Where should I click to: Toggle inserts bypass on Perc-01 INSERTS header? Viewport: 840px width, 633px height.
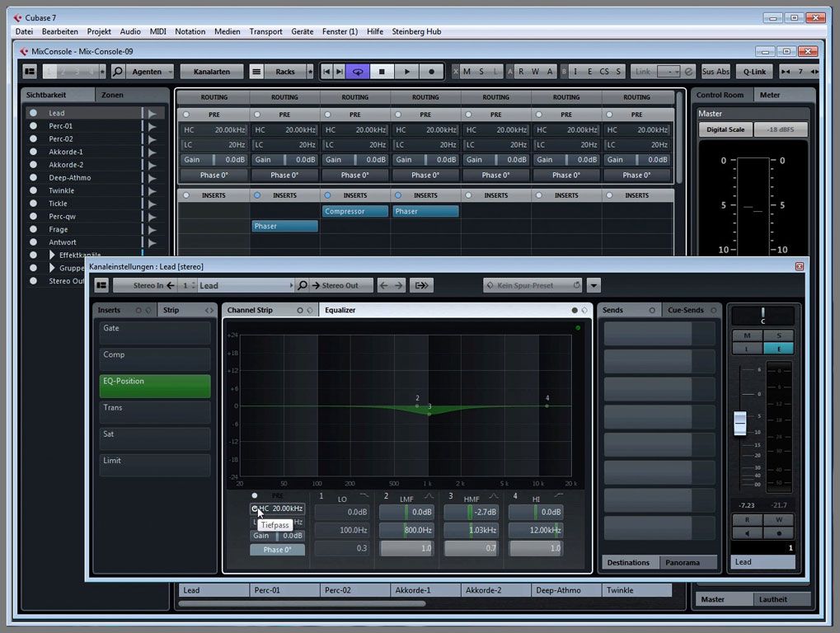[257, 195]
